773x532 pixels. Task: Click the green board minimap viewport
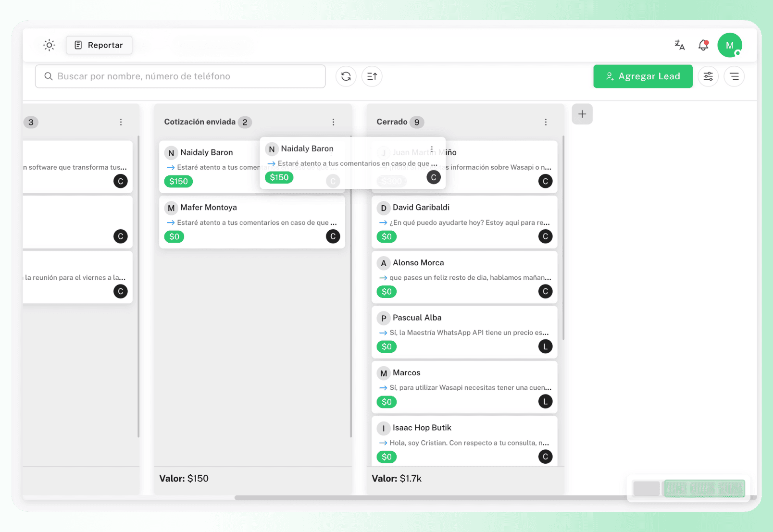click(x=704, y=488)
